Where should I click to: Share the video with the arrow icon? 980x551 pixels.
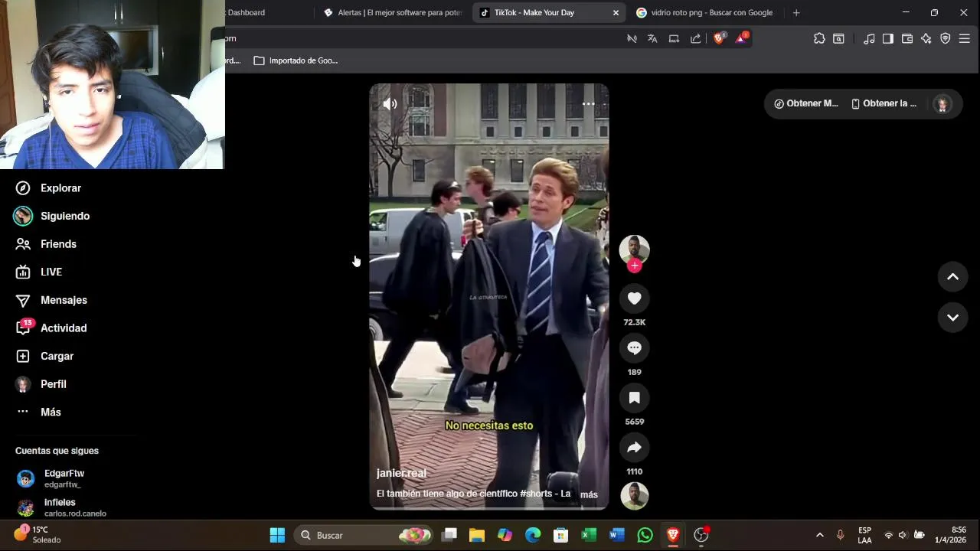634,448
